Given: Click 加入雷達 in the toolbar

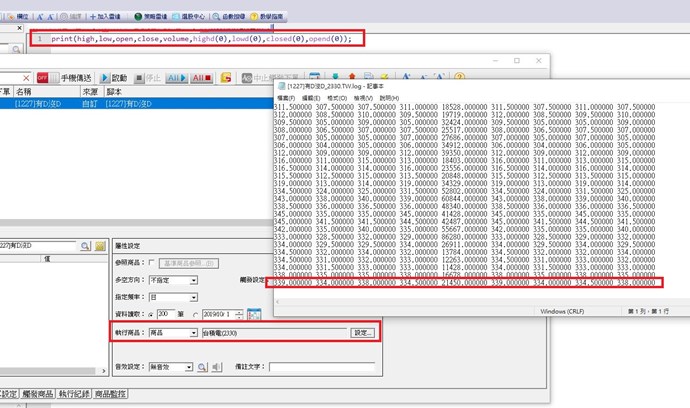Looking at the screenshot, I should point(105,18).
